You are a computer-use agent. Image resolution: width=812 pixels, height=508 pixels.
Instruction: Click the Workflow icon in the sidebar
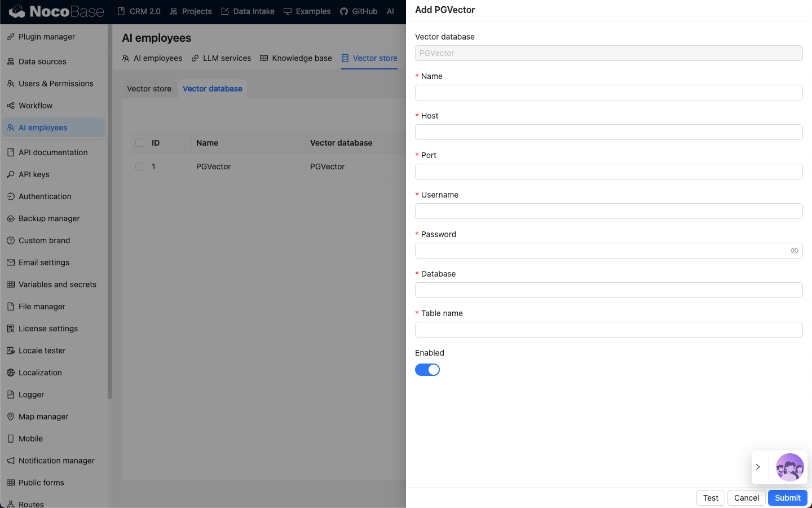click(11, 106)
